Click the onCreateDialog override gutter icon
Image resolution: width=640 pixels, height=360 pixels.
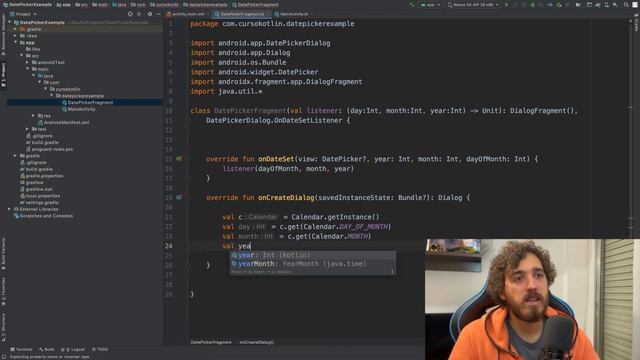point(179,198)
